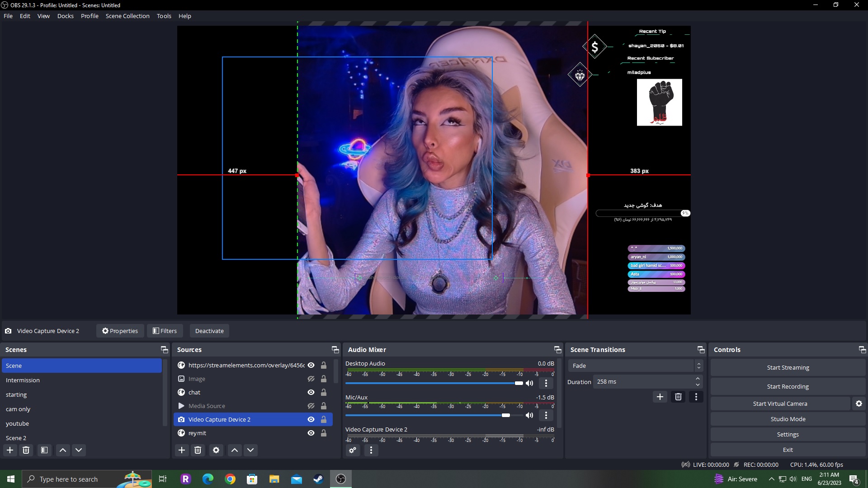Open Mic/Aux three-dot options menu
Image resolution: width=868 pixels, height=488 pixels.
(x=546, y=415)
